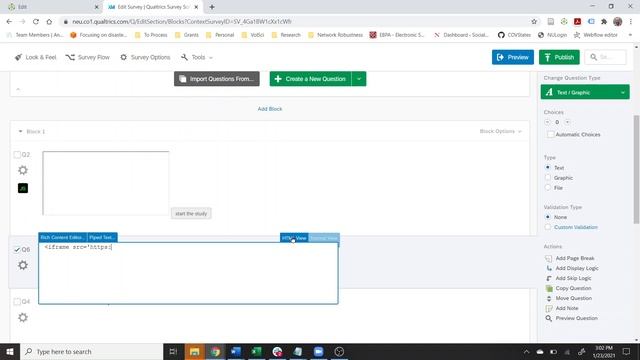This screenshot has height=360, width=640.
Task: Open the Webflow editor bookmark
Action: 596,35
